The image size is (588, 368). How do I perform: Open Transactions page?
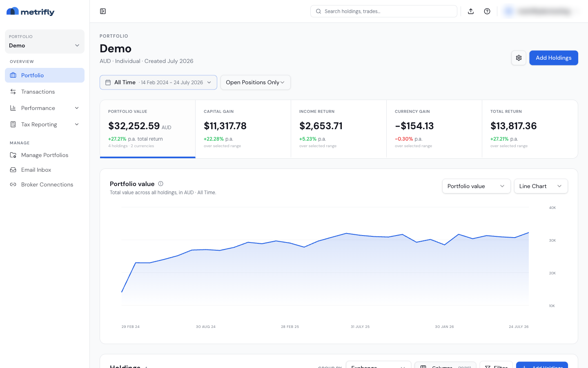point(45,92)
